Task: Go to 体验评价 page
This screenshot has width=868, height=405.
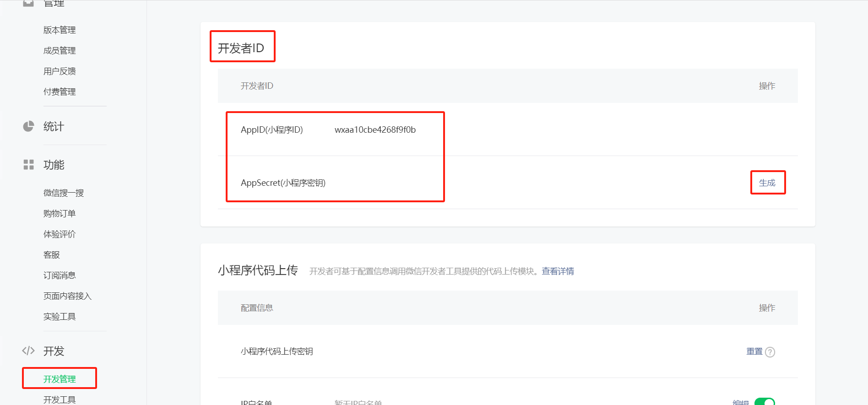Action: click(60, 234)
